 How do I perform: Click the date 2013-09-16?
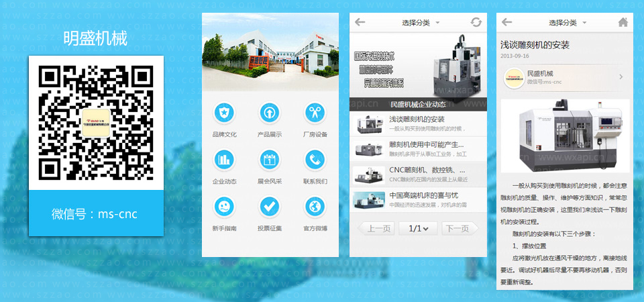coord(515,56)
